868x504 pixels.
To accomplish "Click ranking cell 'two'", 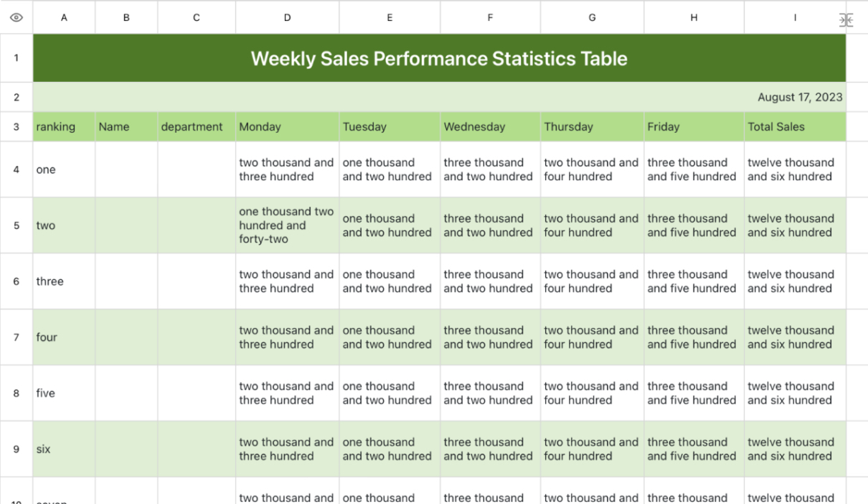I will pos(64,225).
